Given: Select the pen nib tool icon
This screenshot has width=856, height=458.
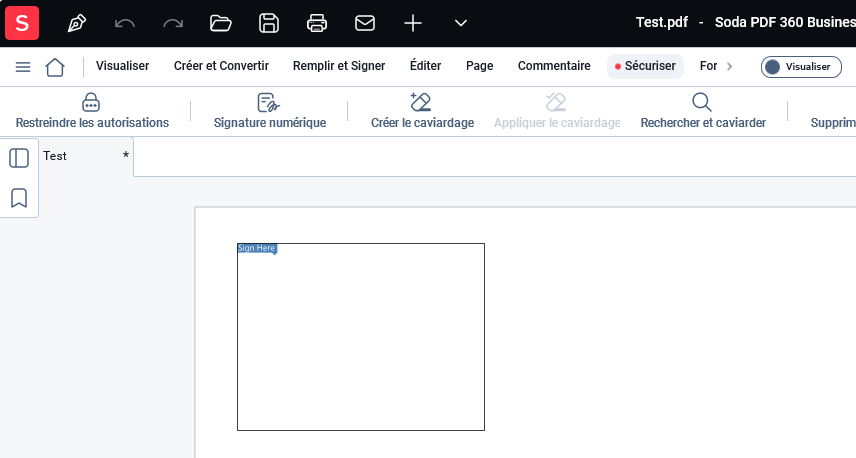Looking at the screenshot, I should 76,23.
